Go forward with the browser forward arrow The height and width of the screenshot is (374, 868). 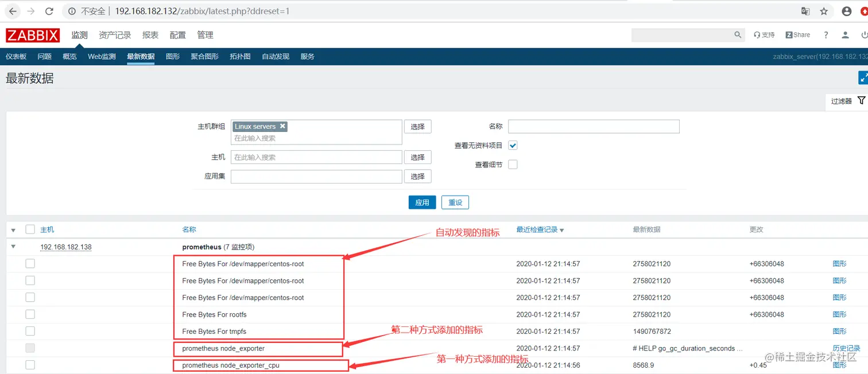(31, 11)
